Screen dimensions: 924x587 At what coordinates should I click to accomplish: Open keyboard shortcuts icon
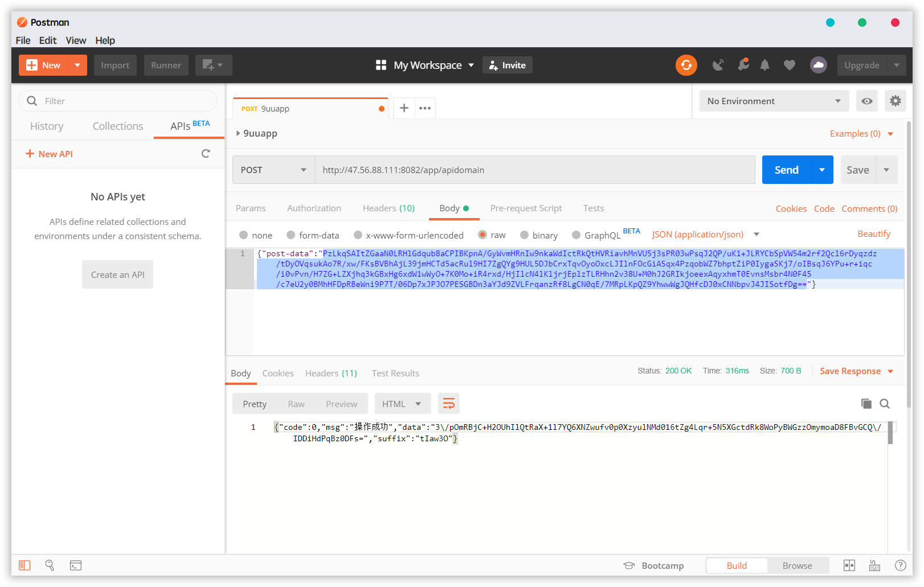click(x=874, y=565)
